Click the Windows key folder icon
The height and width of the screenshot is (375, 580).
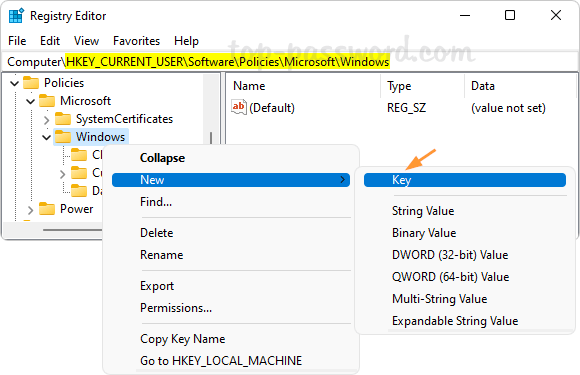click(x=63, y=137)
